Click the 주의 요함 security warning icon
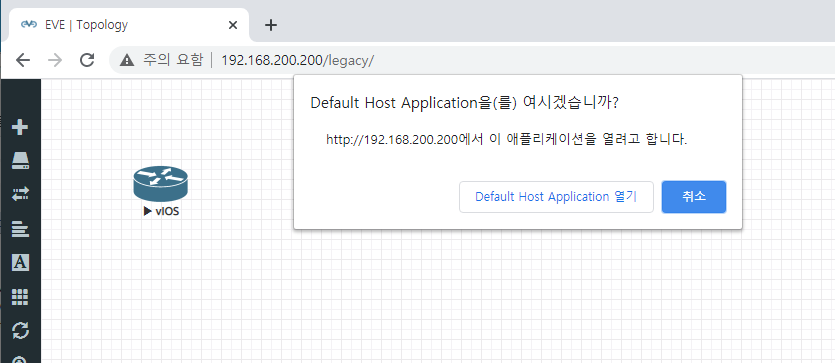 127,60
